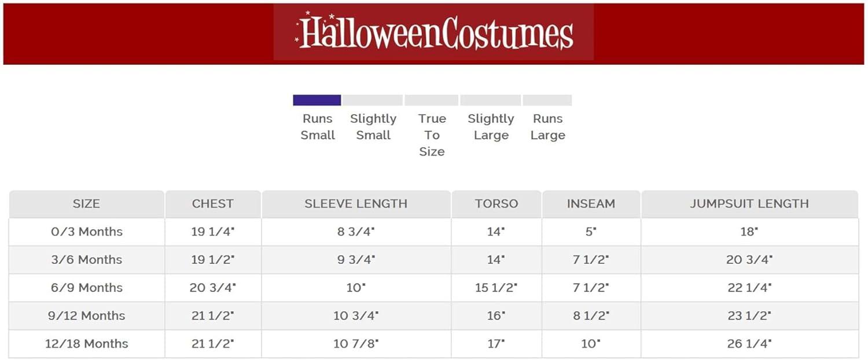Select the Runs Small fit indicator bar
868x360 pixels.
[x=317, y=100]
